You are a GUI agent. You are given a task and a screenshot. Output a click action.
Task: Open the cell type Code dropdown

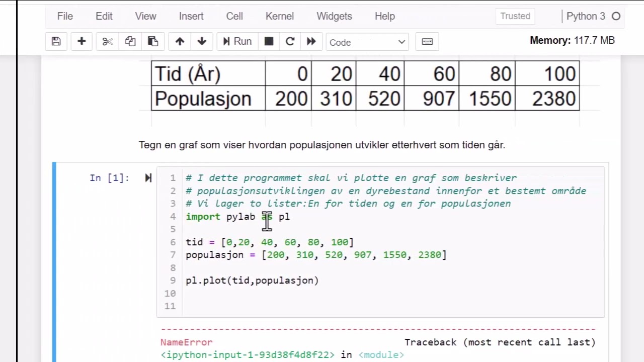[x=367, y=42]
